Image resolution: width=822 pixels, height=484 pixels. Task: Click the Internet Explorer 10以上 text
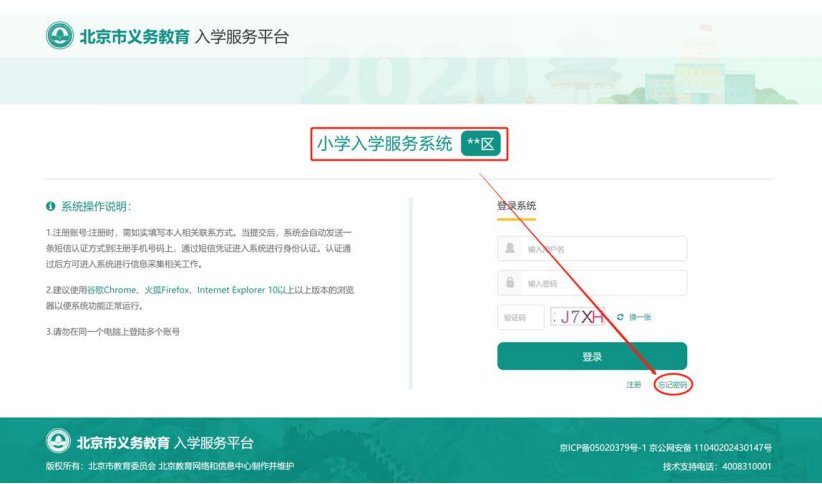click(245, 290)
